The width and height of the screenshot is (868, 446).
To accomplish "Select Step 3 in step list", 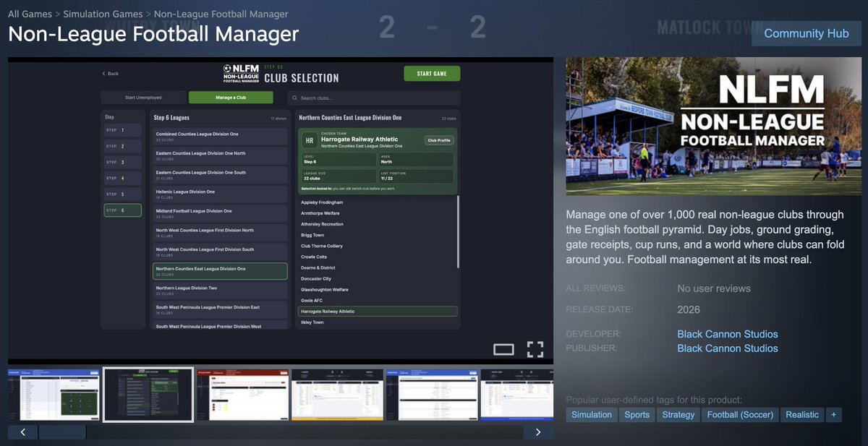I will [122, 162].
